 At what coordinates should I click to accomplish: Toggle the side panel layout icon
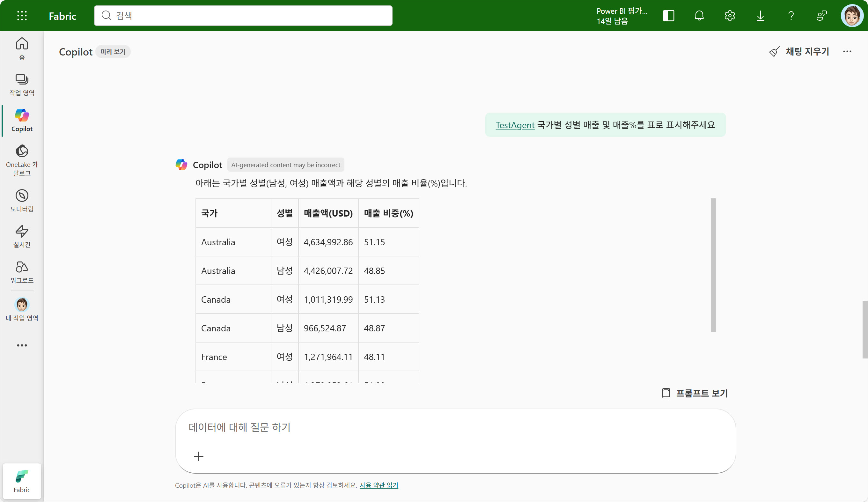click(668, 16)
